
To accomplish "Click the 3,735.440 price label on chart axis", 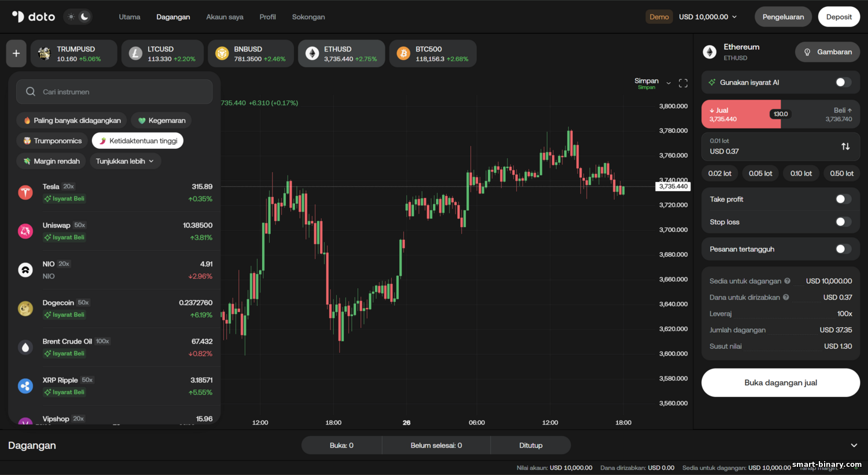I will (x=674, y=187).
